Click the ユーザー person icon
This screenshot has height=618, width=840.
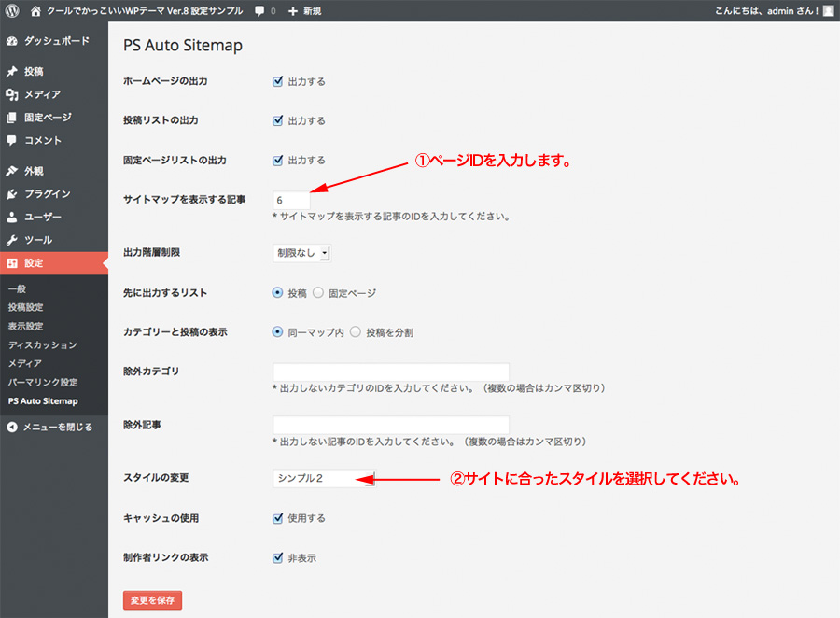point(12,218)
